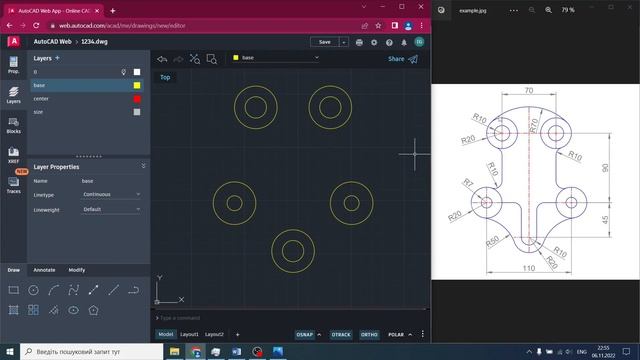Viewport: 640px width, 360px height.
Task: Switch to the Model tab
Action: (166, 334)
